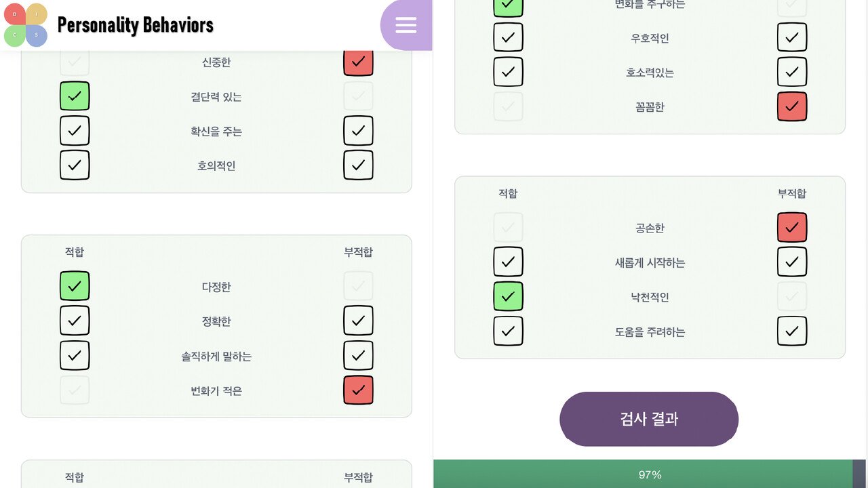
Task: Check the 적합 box for 우호적인
Action: pos(508,37)
